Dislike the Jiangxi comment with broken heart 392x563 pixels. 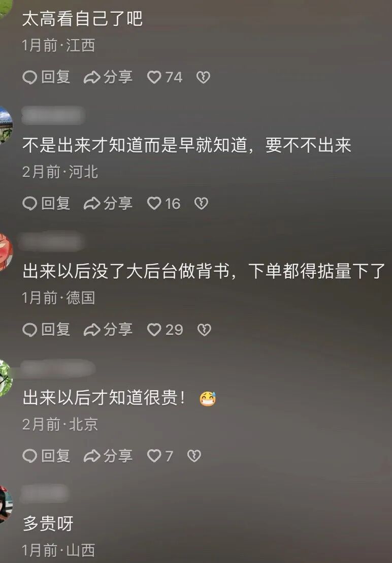[x=203, y=77]
